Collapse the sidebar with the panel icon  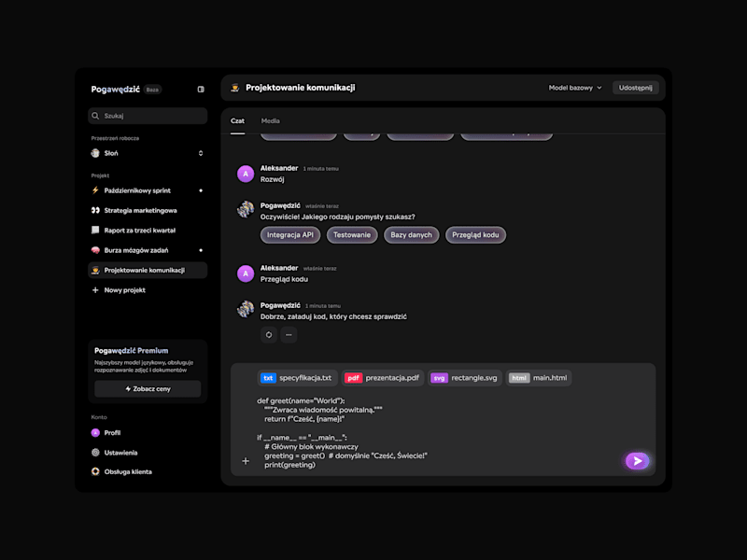[x=201, y=90]
